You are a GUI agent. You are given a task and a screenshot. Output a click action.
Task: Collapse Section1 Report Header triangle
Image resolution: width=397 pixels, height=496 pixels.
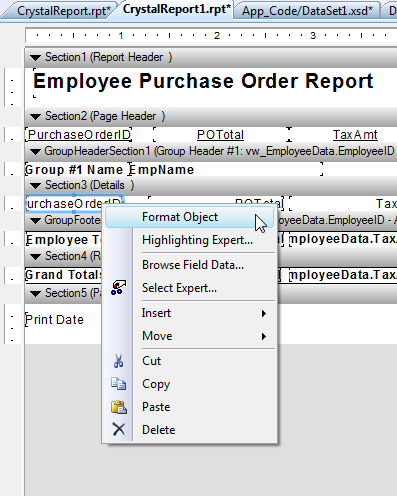click(35, 58)
